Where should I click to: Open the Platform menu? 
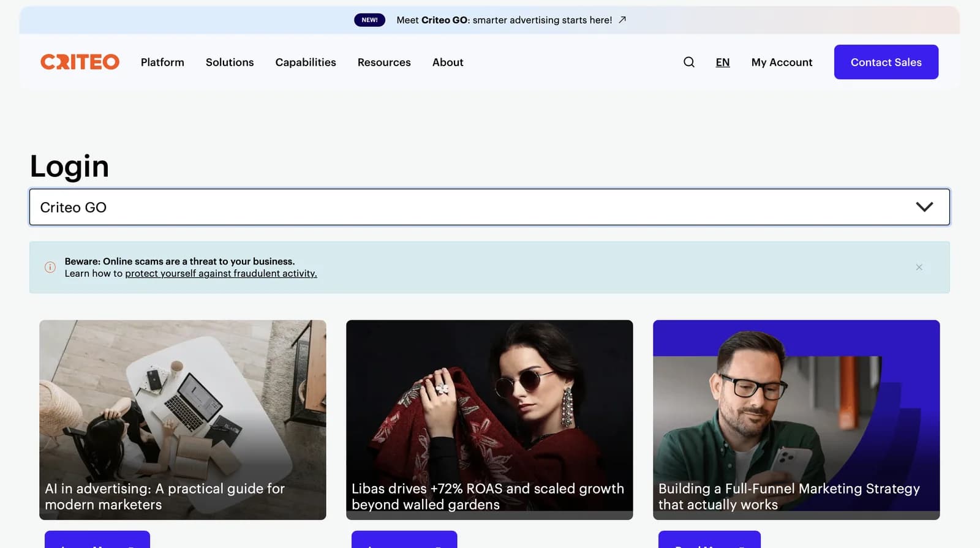[162, 62]
